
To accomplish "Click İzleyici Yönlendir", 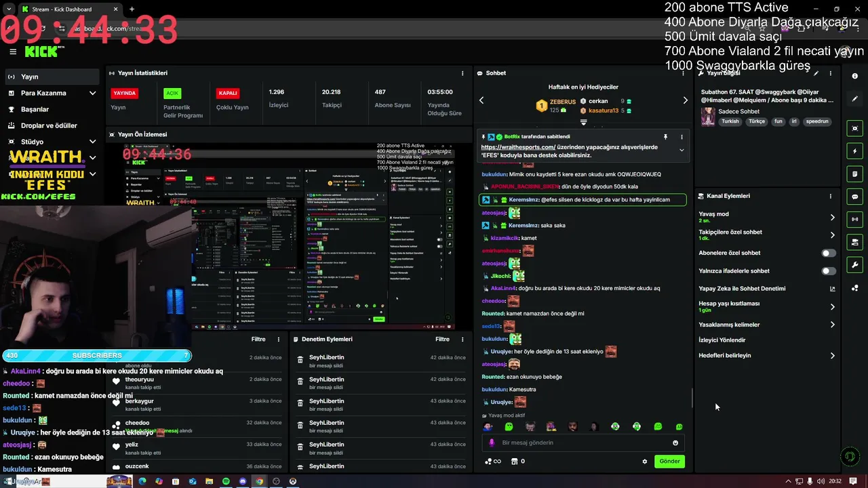I will (x=722, y=340).
